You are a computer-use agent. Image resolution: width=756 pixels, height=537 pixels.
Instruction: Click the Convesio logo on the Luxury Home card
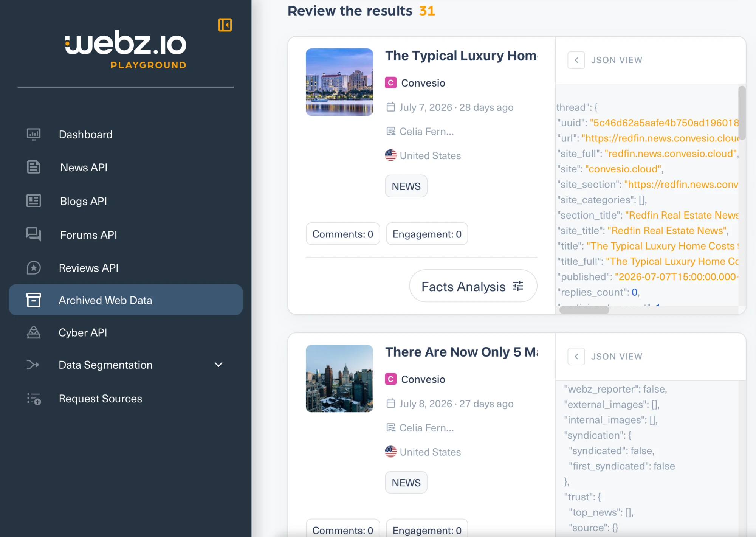pyautogui.click(x=391, y=82)
